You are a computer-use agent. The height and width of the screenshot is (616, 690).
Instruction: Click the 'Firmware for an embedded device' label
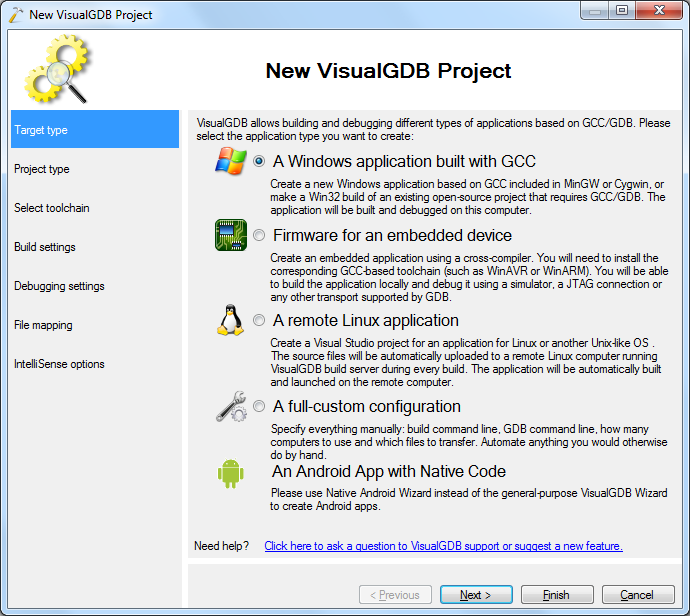click(392, 235)
